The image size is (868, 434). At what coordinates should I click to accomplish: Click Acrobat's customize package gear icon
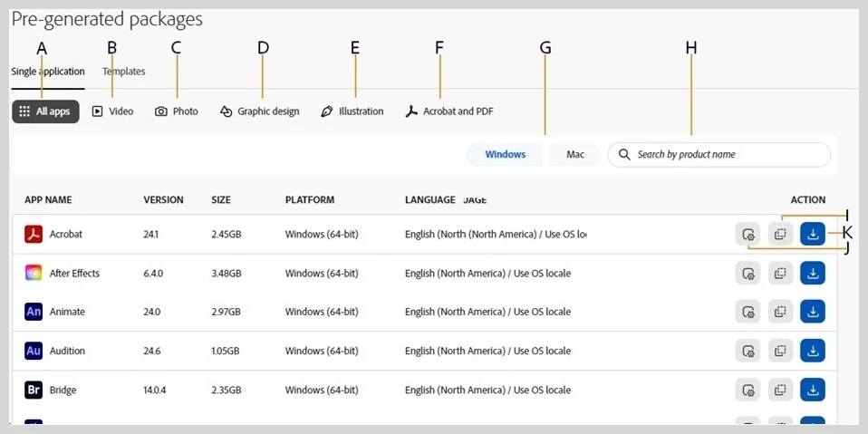(747, 234)
